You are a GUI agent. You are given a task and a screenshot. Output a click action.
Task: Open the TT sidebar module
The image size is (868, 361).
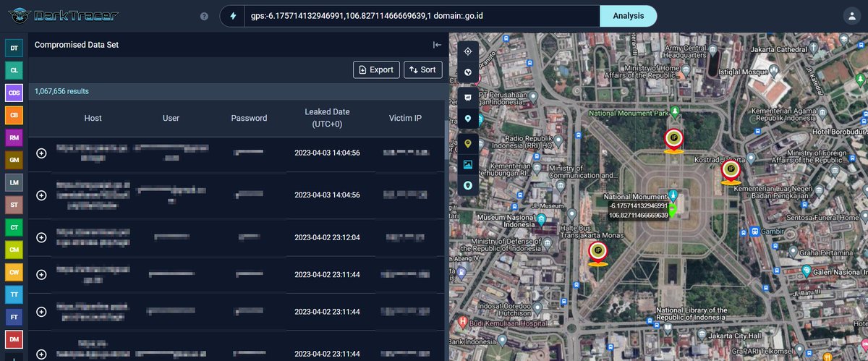(14, 294)
